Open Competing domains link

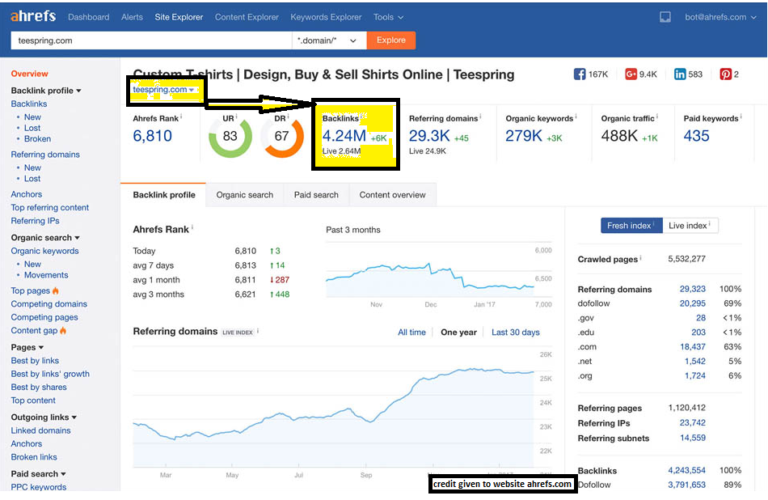pyautogui.click(x=49, y=304)
